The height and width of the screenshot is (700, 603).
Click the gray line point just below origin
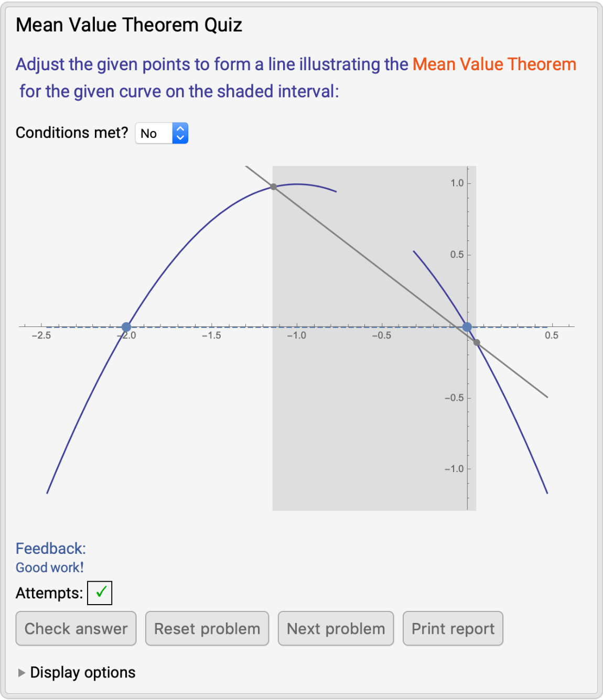tap(477, 343)
